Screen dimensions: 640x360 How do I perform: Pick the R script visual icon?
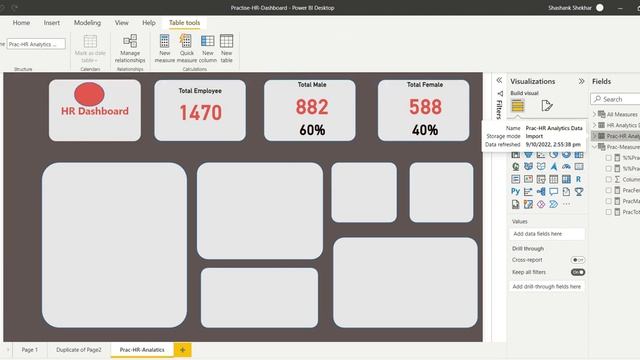pos(579,179)
